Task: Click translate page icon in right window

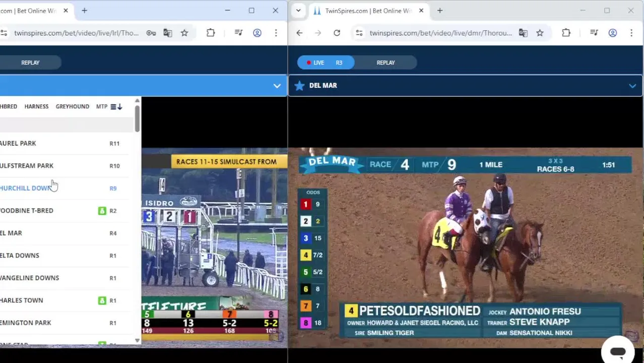Action: tap(523, 33)
